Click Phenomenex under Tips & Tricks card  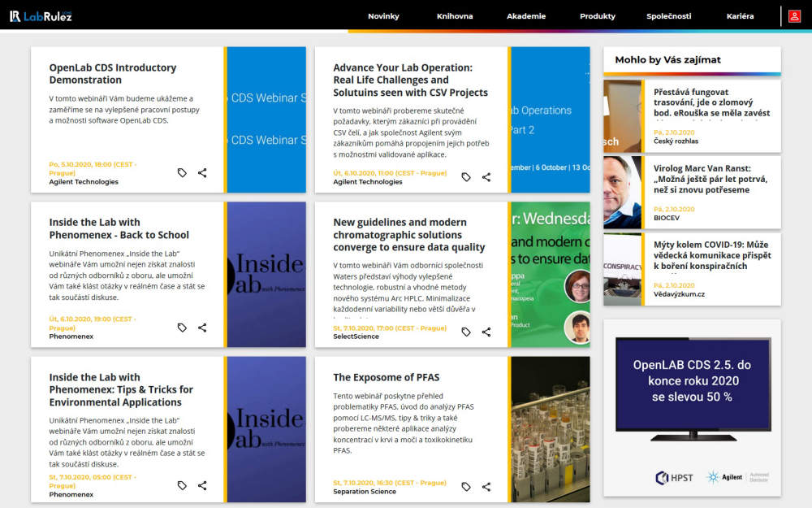[x=71, y=494]
